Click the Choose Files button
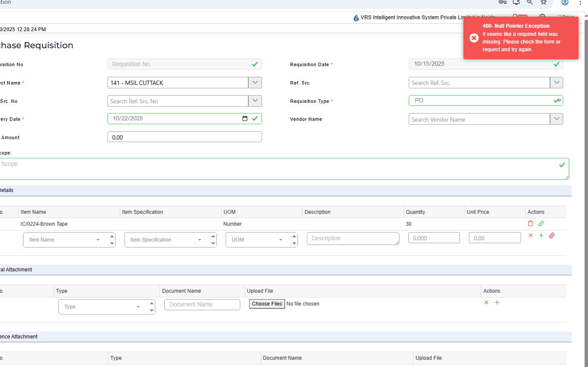 267,304
